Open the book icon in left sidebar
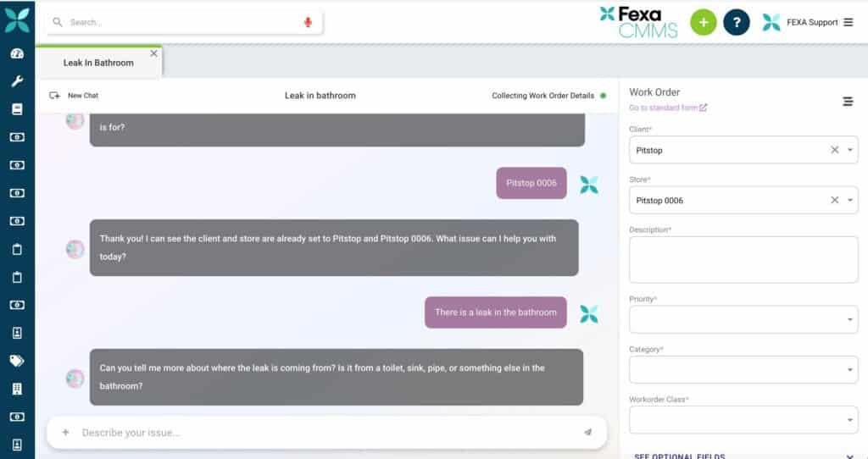This screenshot has width=868, height=459. coord(17,109)
